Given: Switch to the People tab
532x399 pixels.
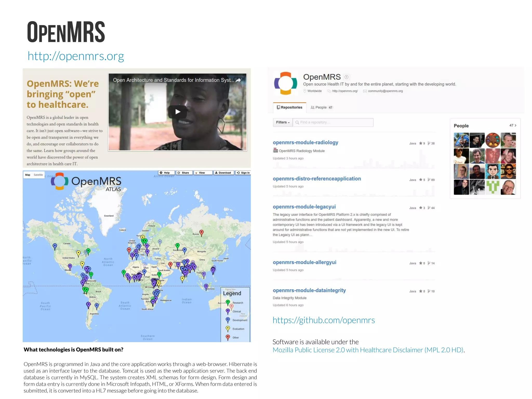Looking at the screenshot, I should pyautogui.click(x=321, y=107).
